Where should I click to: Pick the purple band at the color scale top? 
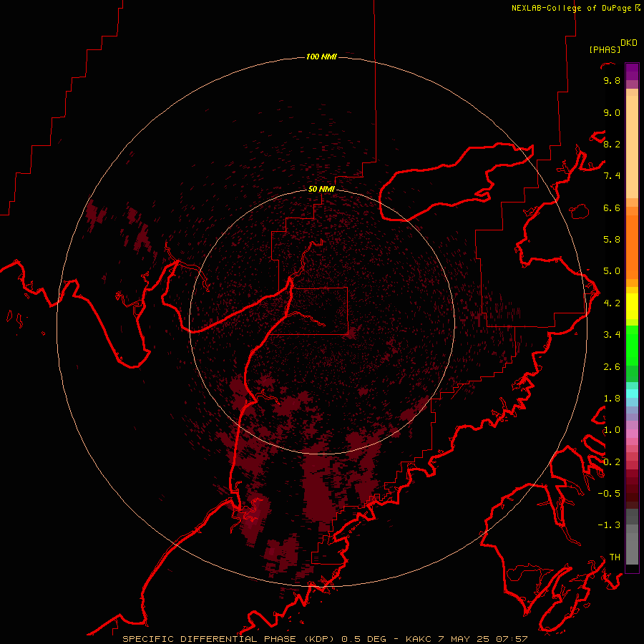point(632,72)
